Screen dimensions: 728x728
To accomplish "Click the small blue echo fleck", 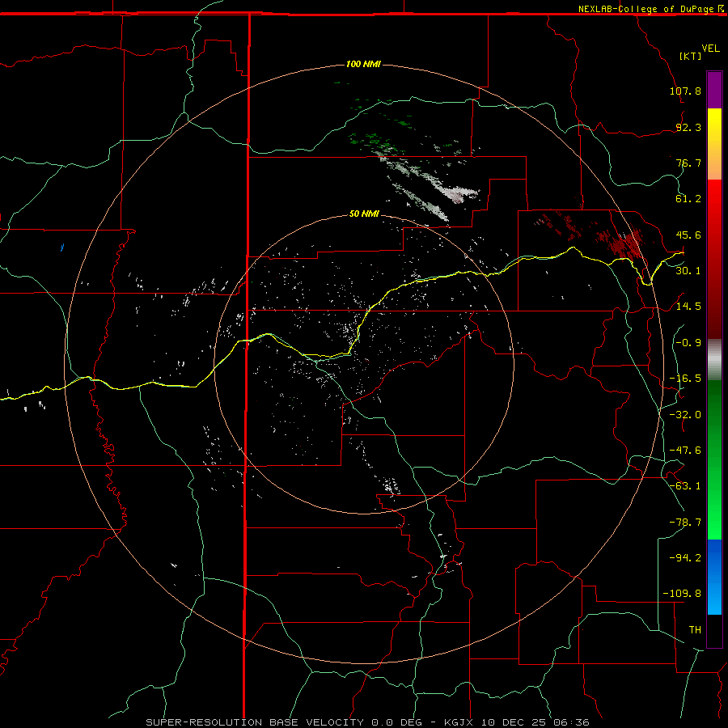I will (x=62, y=248).
